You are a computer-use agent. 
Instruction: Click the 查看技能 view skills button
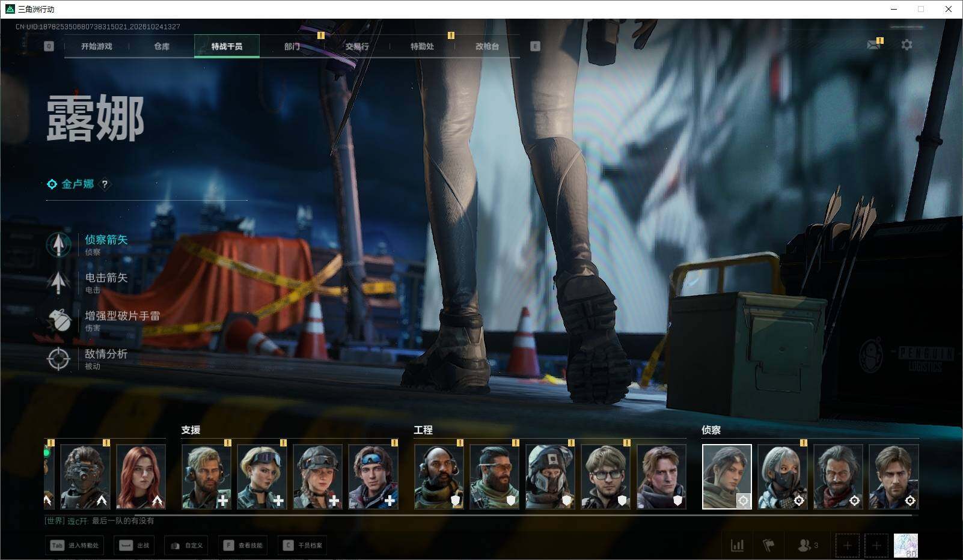pos(242,546)
